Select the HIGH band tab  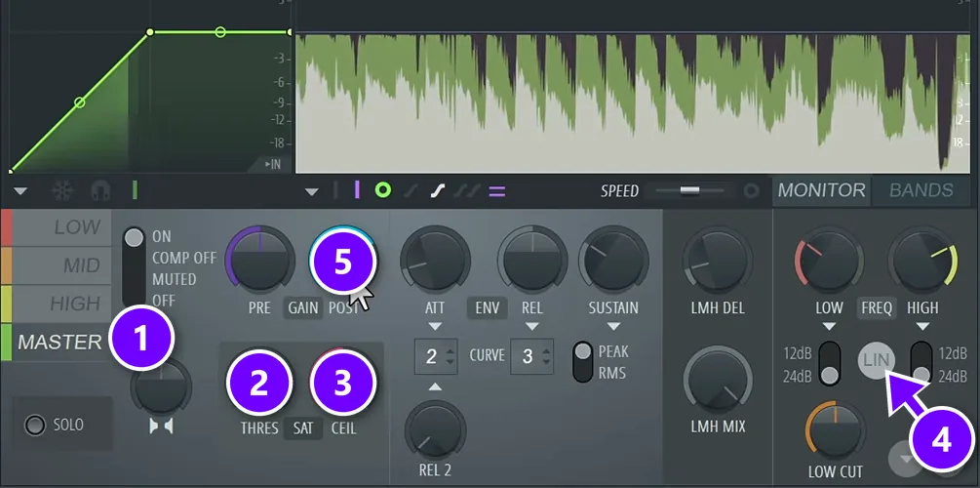coord(57,305)
